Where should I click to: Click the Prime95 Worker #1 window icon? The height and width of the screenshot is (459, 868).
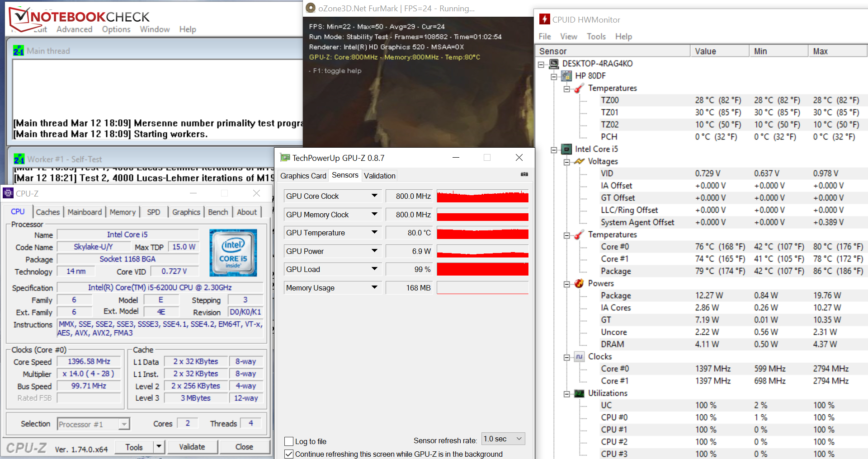click(19, 159)
